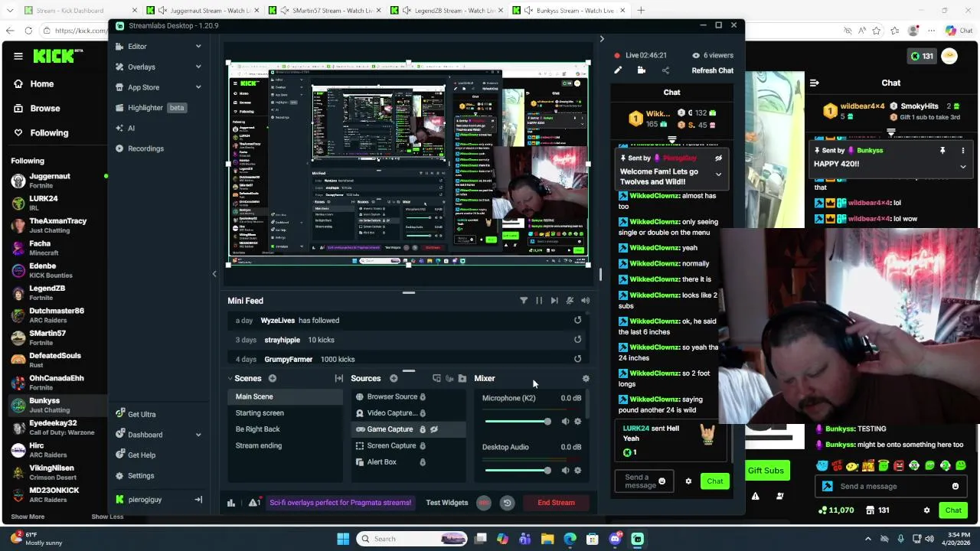Open Streamlabs chat settings gear

click(x=688, y=481)
